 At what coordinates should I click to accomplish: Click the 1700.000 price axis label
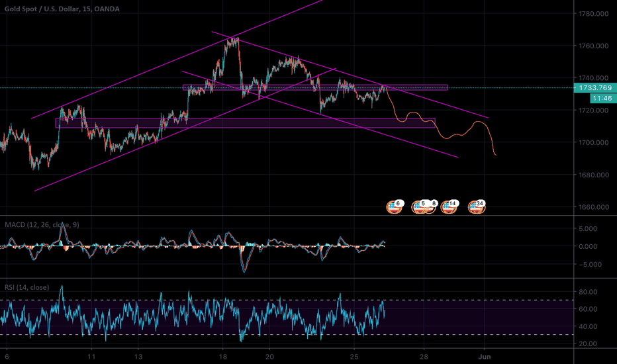click(593, 143)
